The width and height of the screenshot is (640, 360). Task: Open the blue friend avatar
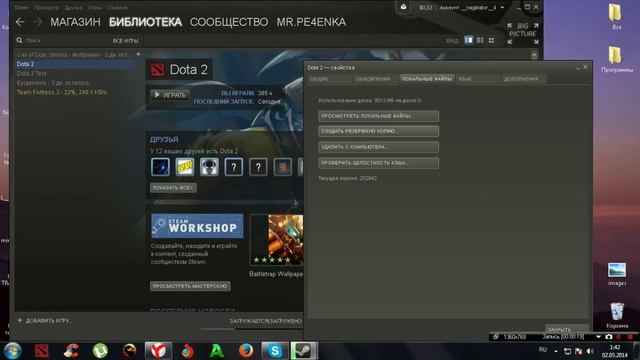pos(160,167)
